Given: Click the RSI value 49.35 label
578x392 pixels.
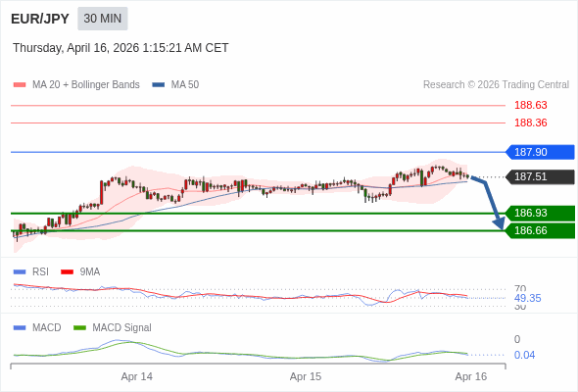Looking at the screenshot, I should point(527,298).
